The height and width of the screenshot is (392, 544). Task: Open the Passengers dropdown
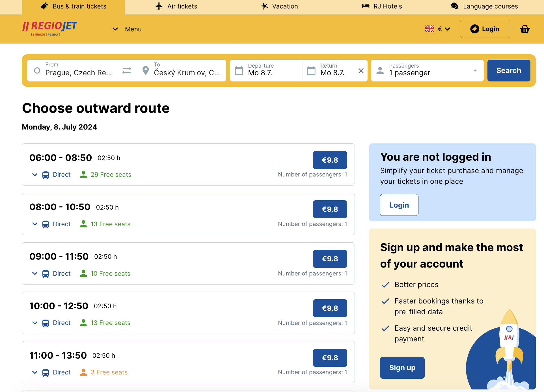click(427, 70)
